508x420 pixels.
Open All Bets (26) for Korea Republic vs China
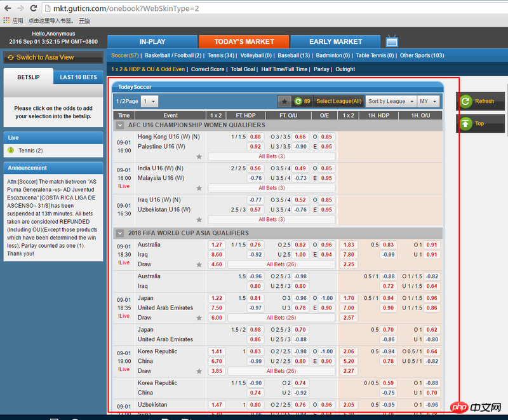tap(281, 371)
